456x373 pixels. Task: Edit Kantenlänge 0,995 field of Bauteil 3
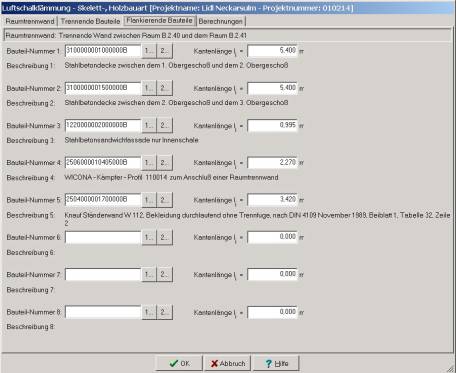(x=272, y=125)
